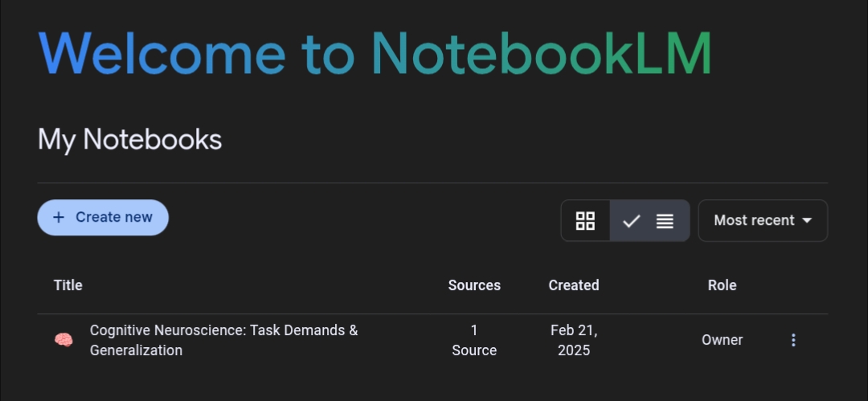Click the Owner role cell

click(x=722, y=340)
